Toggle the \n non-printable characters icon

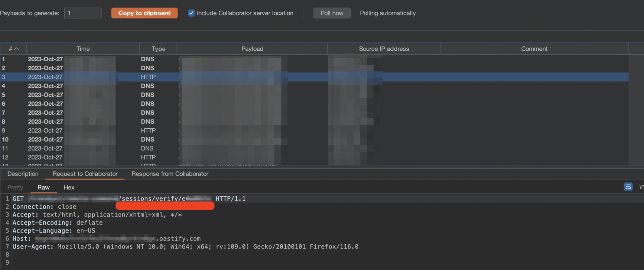[x=641, y=187]
